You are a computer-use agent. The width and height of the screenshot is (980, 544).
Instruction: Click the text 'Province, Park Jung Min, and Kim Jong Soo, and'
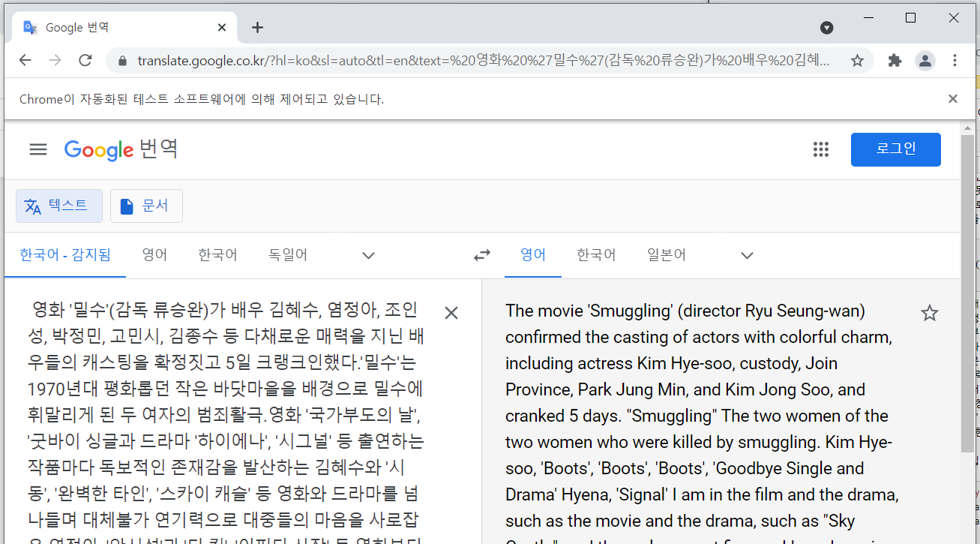(x=685, y=389)
